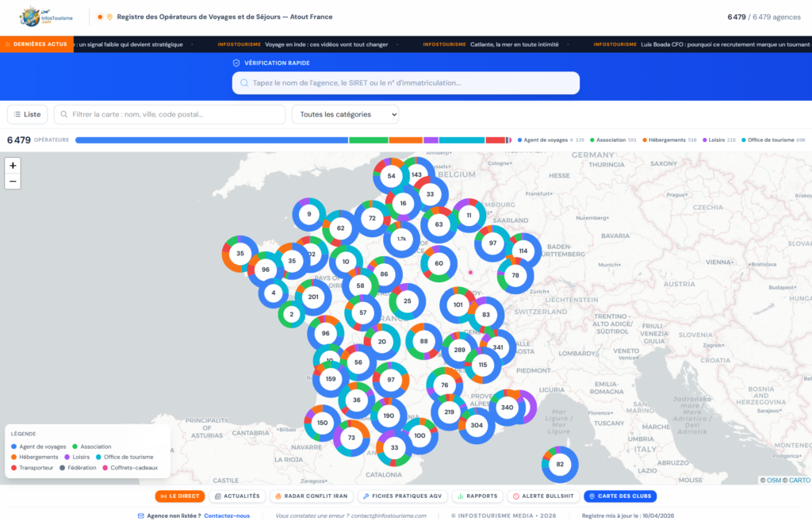Image resolution: width=812 pixels, height=521 pixels.
Task: Open Alerte Bullshit
Action: [543, 496]
